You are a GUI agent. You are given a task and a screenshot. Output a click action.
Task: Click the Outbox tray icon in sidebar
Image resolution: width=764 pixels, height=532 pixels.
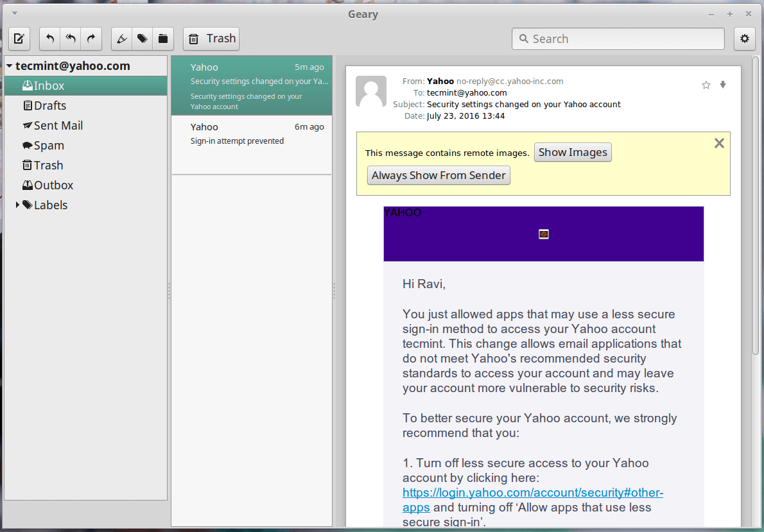pos(27,185)
